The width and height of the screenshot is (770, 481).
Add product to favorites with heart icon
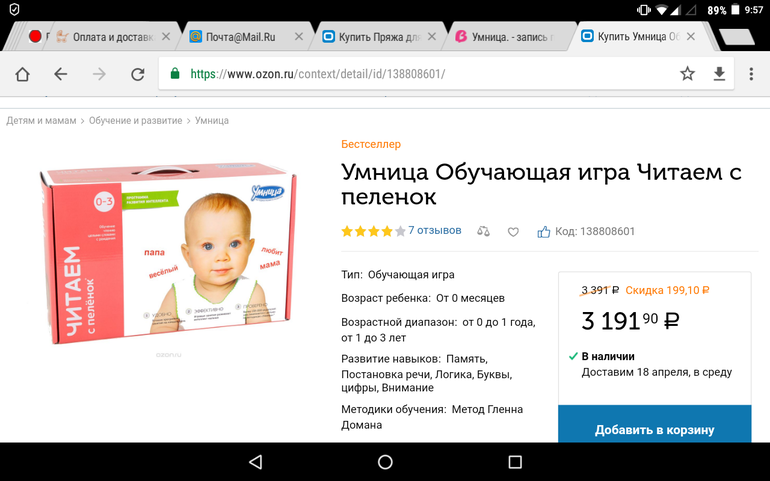(x=513, y=232)
